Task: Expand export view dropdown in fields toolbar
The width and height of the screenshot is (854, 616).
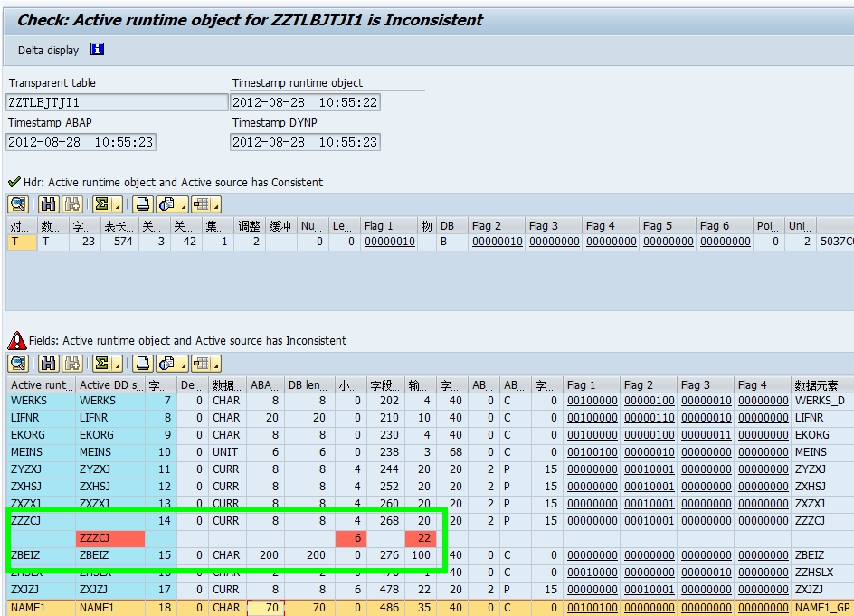Action: [x=184, y=366]
